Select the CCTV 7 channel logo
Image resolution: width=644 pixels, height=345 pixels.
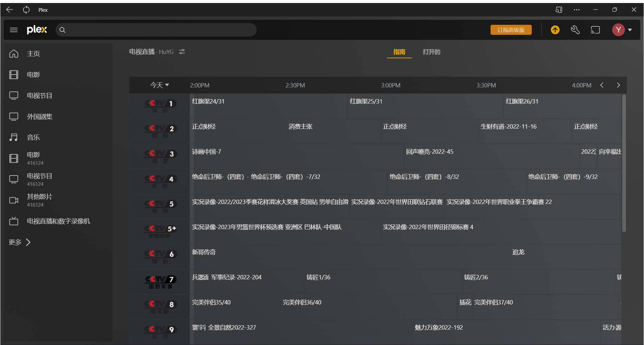[160, 282]
